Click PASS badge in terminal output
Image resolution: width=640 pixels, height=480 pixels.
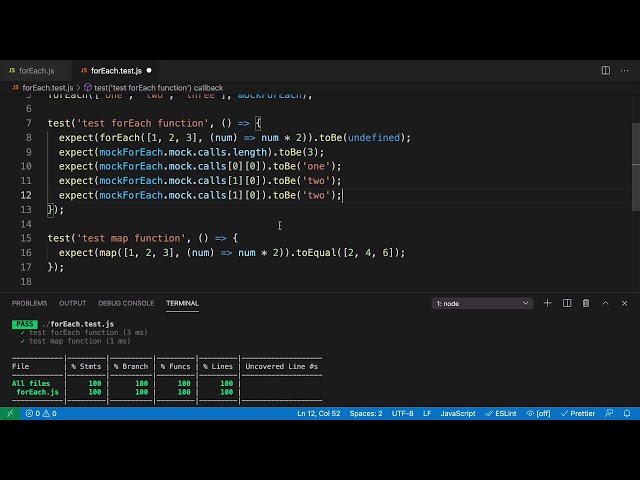(x=24, y=324)
